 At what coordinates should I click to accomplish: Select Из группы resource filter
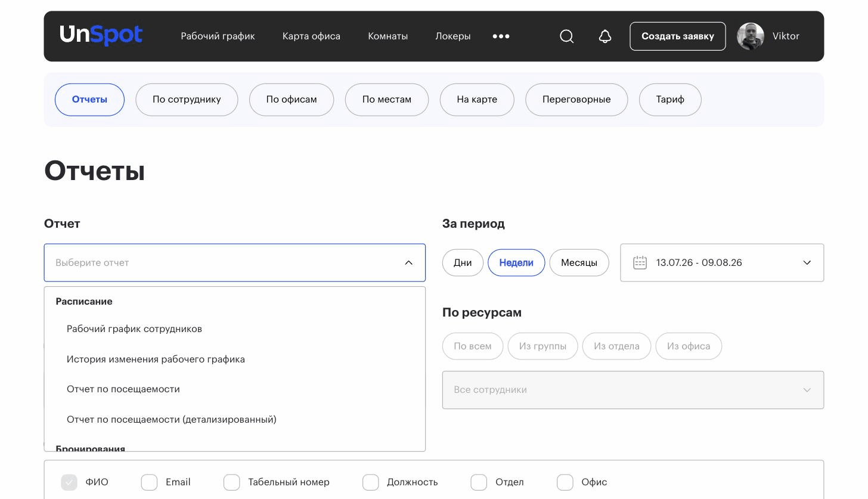[542, 346]
